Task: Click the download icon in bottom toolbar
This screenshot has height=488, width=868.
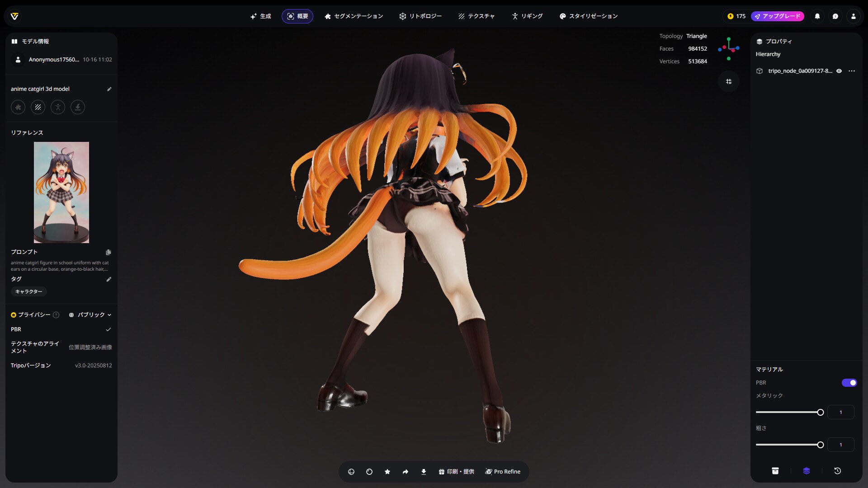Action: pos(424,472)
